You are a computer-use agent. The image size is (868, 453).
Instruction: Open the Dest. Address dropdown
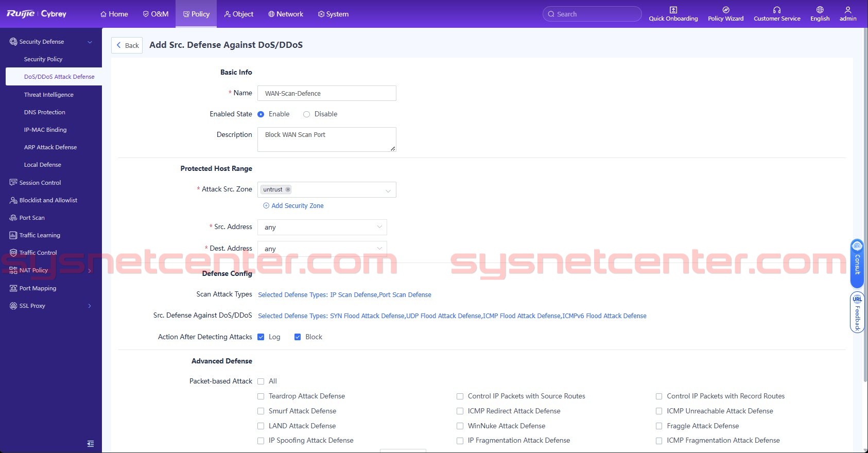(322, 249)
